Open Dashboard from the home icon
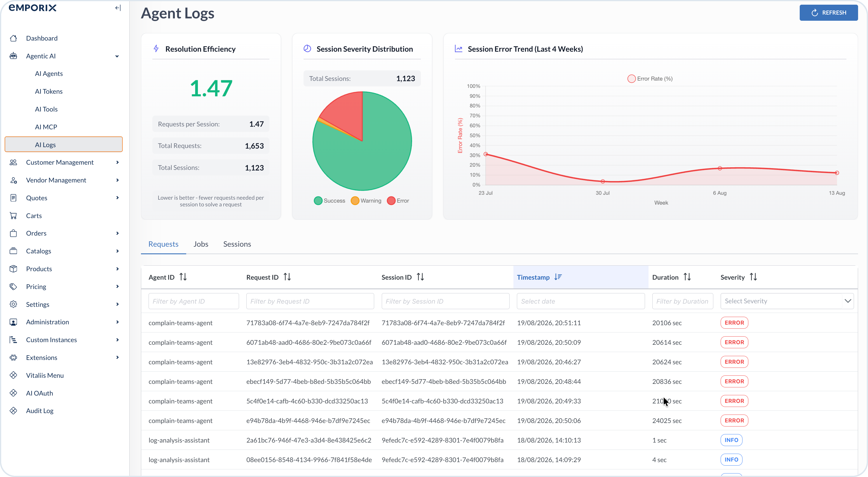Image resolution: width=868 pixels, height=477 pixels. 13,38
